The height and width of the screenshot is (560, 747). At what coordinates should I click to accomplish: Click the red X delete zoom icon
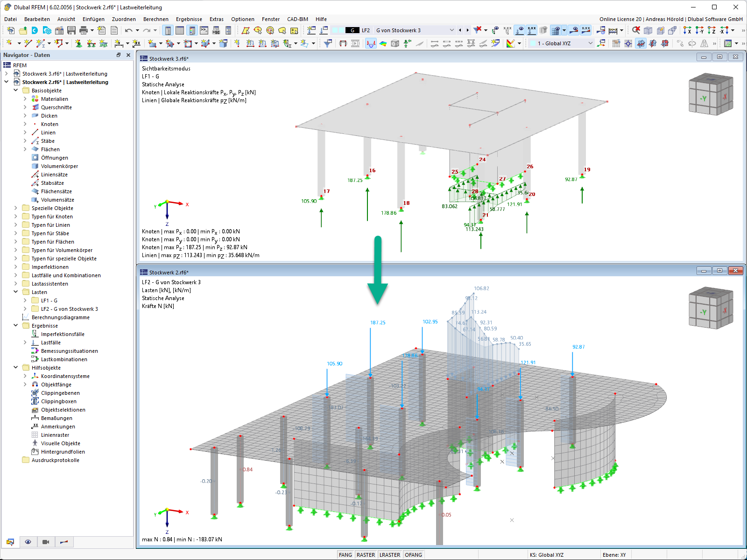[x=636, y=30]
